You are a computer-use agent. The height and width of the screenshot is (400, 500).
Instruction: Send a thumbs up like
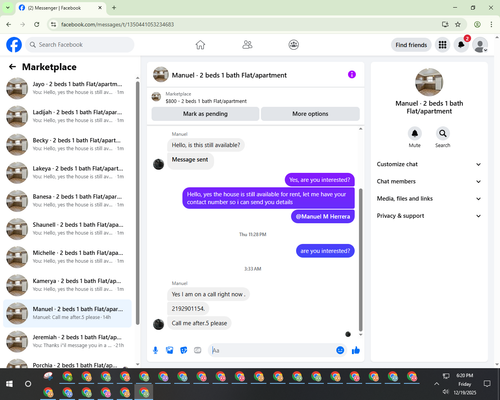point(356,350)
